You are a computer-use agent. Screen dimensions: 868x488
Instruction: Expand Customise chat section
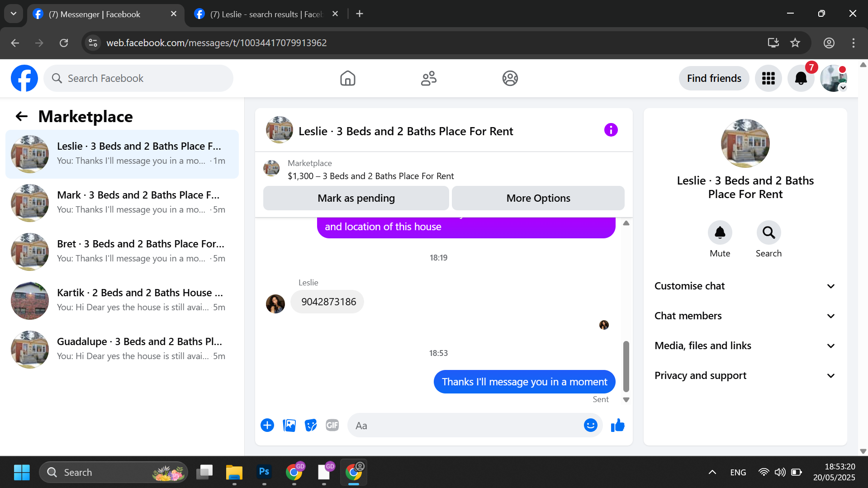[x=745, y=286]
